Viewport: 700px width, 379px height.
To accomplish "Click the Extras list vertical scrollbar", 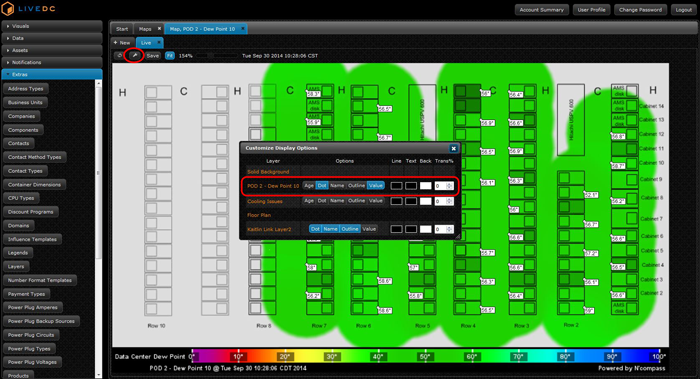I will [x=99, y=229].
